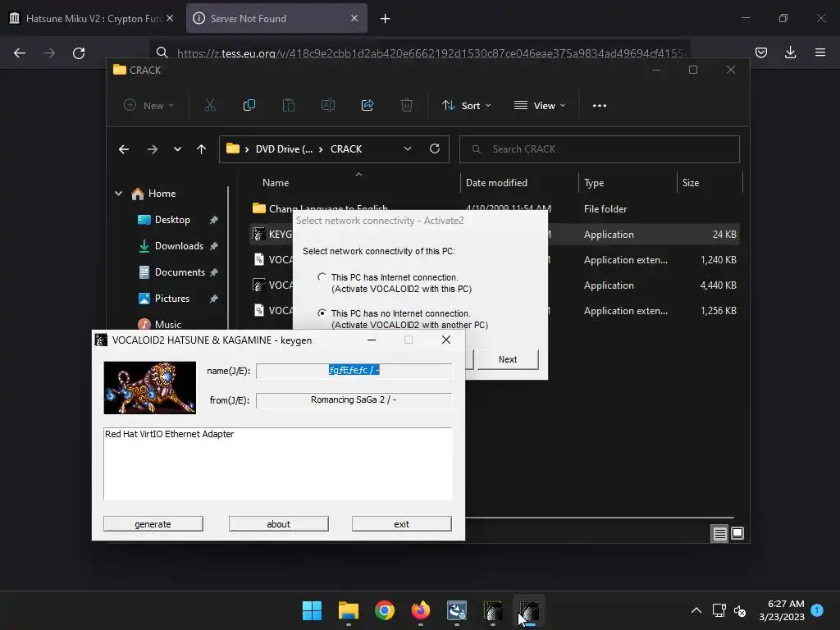The width and height of the screenshot is (840, 630).
Task: Select 'This PC has no Internet connection' option
Action: [322, 313]
